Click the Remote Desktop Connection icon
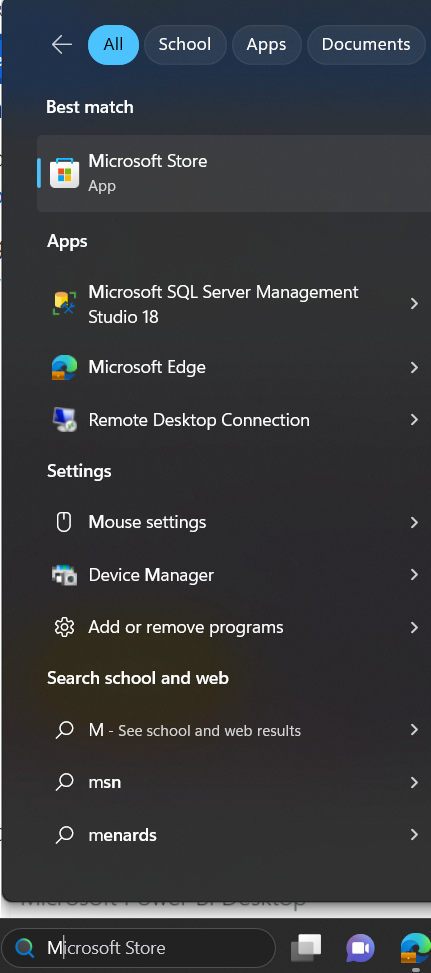The width and height of the screenshot is (431, 973). click(64, 420)
